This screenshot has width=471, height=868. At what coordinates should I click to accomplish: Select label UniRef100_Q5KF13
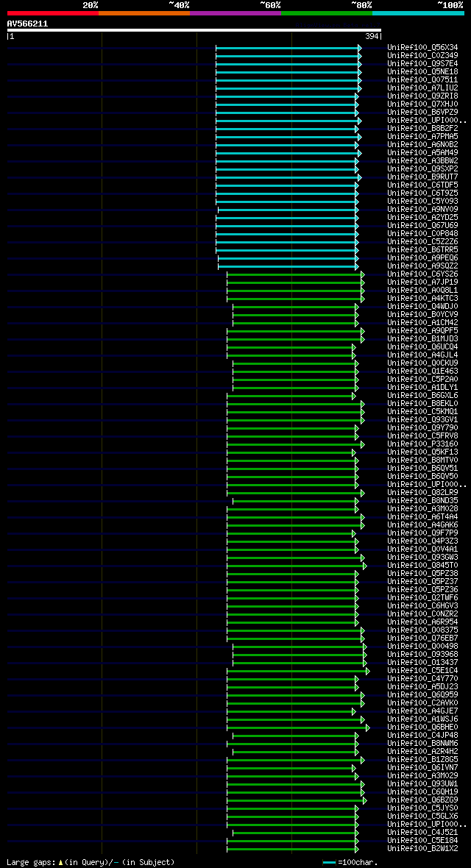tap(422, 452)
